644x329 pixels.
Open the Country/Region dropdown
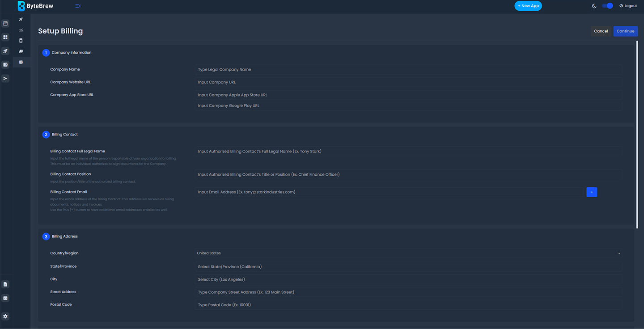(x=408, y=253)
